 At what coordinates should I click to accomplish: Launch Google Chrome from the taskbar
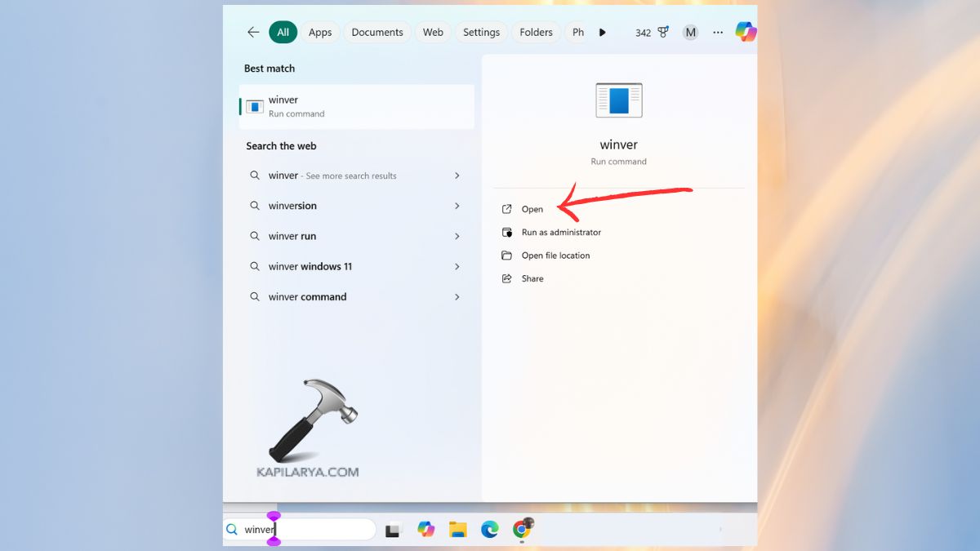522,530
